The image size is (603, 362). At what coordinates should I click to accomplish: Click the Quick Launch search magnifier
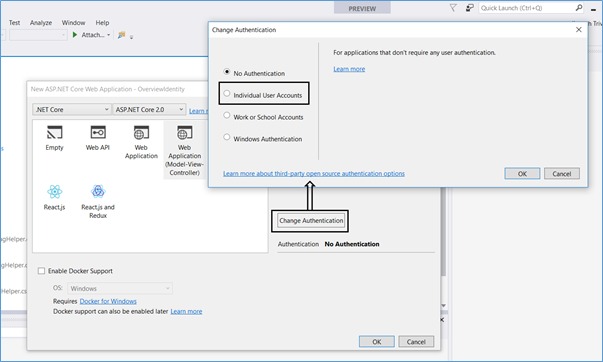click(x=579, y=8)
